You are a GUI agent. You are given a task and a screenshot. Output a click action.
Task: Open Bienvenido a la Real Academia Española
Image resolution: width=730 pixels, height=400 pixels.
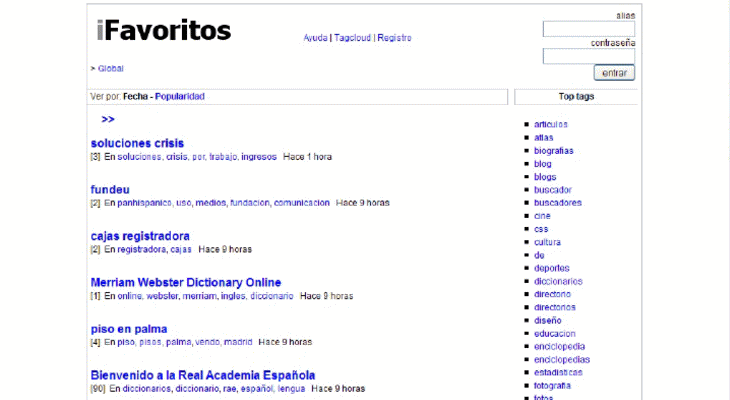point(203,375)
